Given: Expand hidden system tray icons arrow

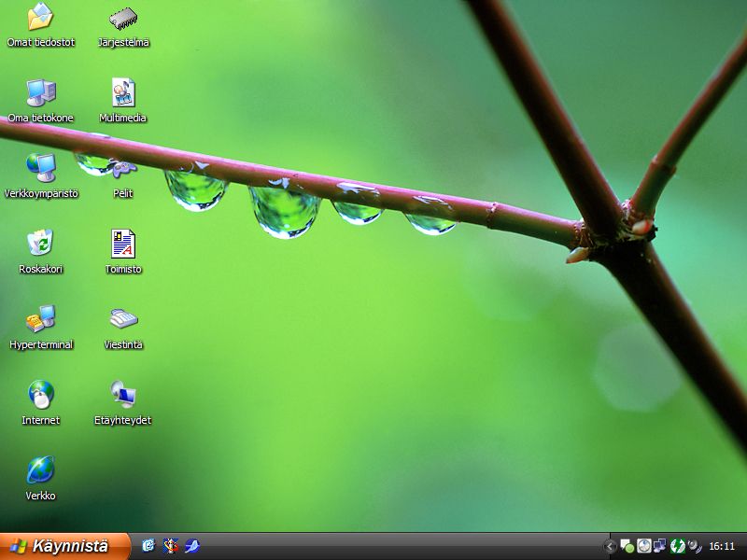Looking at the screenshot, I should (610, 546).
